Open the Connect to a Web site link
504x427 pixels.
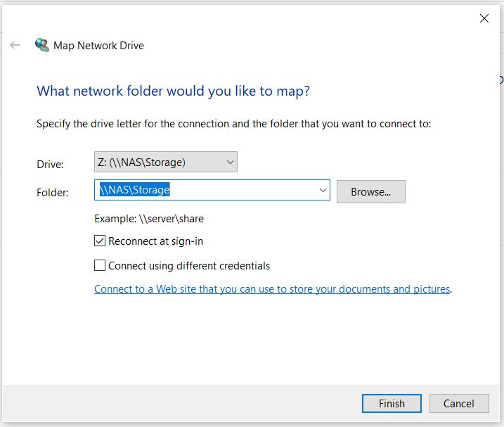pos(272,289)
